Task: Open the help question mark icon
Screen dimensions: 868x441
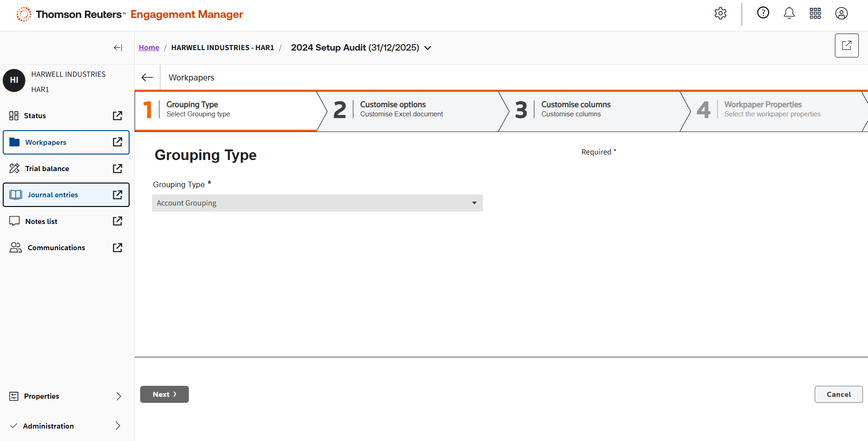Action: [763, 13]
